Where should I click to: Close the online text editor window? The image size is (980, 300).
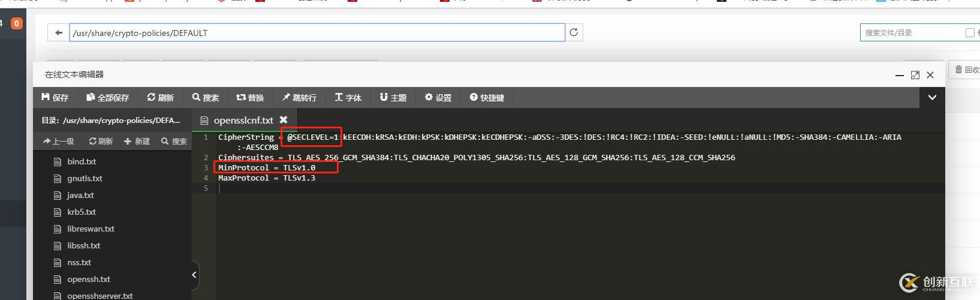(x=930, y=75)
